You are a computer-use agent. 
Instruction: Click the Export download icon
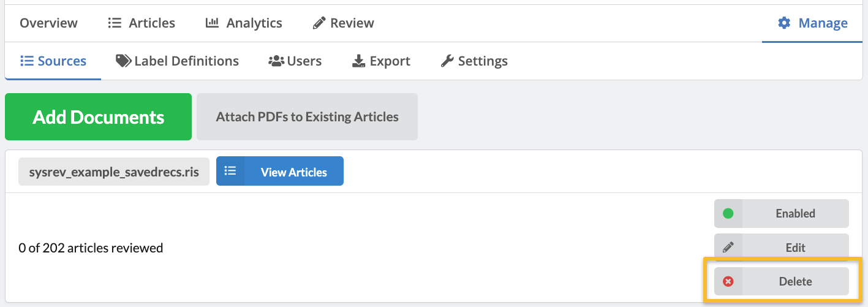click(358, 61)
